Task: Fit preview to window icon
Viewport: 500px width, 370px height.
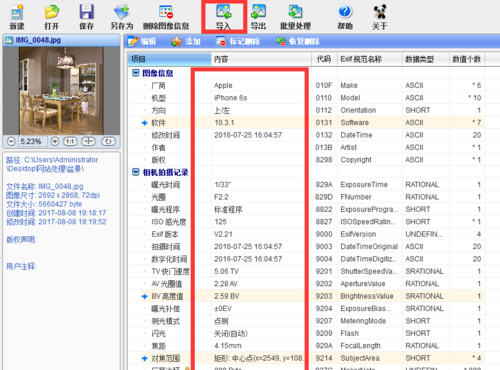Action: (89, 141)
